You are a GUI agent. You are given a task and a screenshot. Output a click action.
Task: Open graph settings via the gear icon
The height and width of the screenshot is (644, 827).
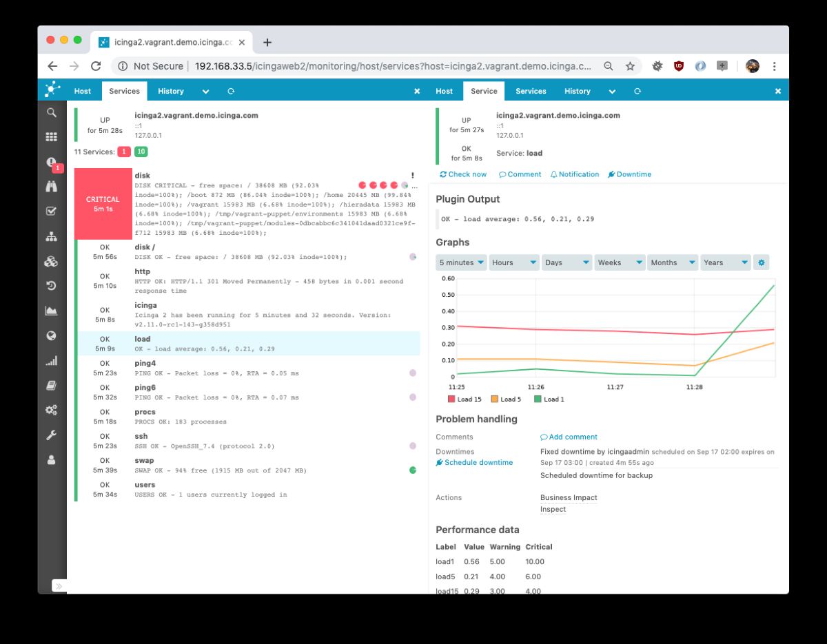point(762,262)
